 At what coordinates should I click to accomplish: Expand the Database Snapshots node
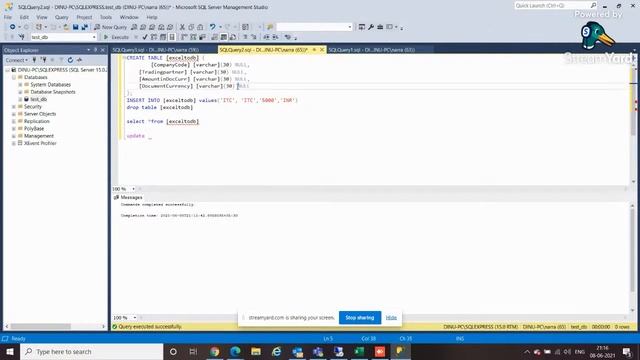pyautogui.click(x=20, y=92)
